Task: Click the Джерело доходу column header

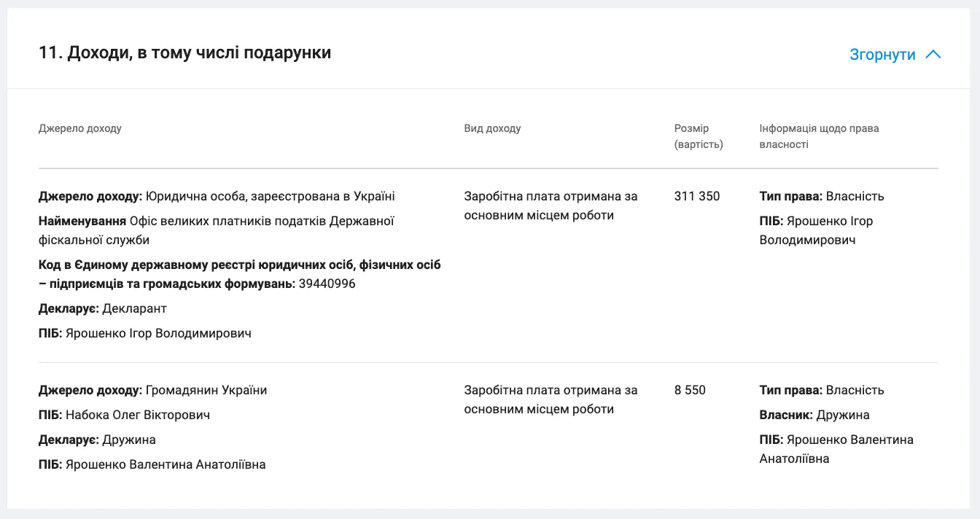Action: 80,128
